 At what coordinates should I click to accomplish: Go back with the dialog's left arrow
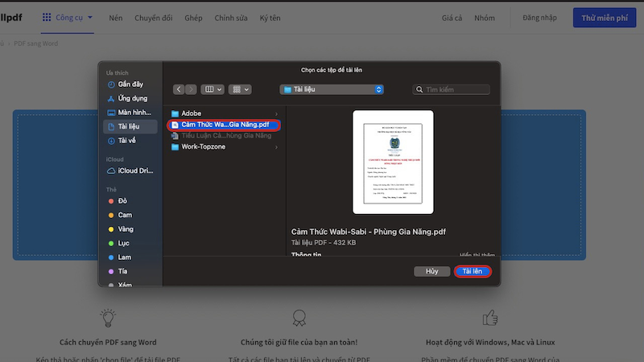pyautogui.click(x=179, y=89)
